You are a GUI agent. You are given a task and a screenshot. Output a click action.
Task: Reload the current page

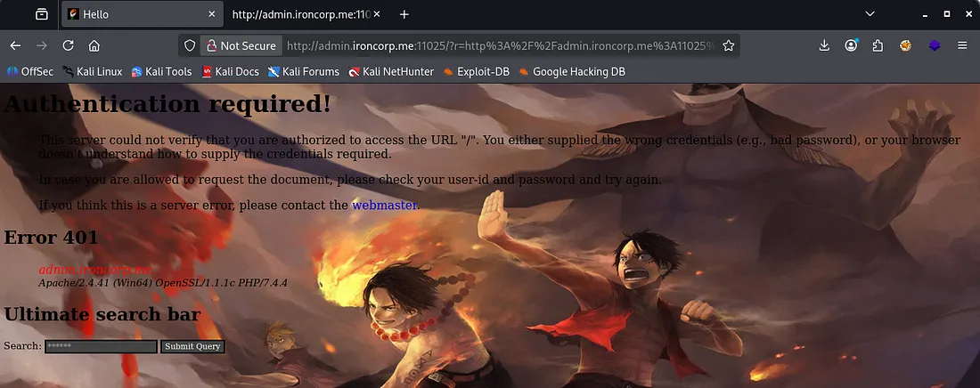coord(68,45)
